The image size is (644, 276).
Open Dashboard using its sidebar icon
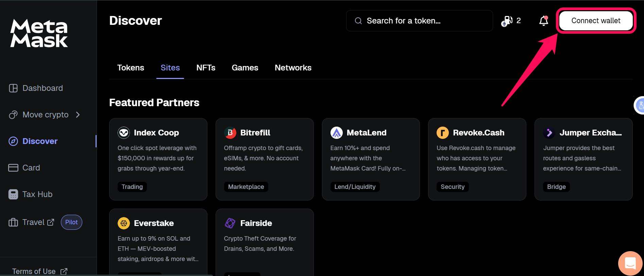click(13, 88)
